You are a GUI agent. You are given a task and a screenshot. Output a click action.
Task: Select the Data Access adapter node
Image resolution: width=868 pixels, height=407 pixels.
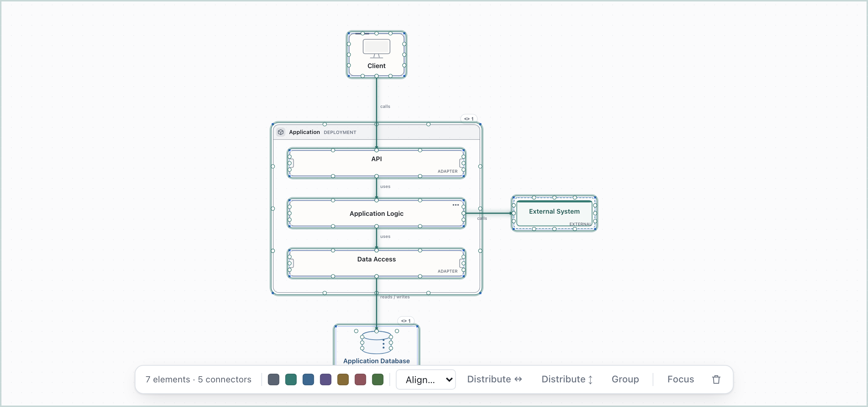pyautogui.click(x=376, y=264)
